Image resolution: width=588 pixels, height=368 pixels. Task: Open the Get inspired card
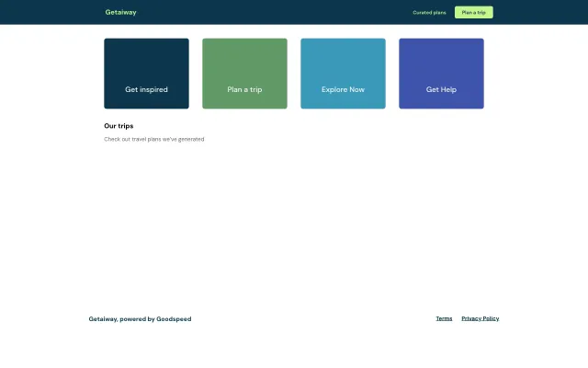tap(146, 74)
